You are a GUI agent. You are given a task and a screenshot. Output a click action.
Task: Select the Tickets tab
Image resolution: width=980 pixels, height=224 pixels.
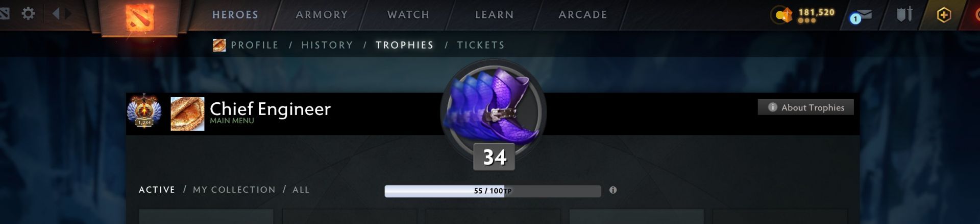coord(481,45)
